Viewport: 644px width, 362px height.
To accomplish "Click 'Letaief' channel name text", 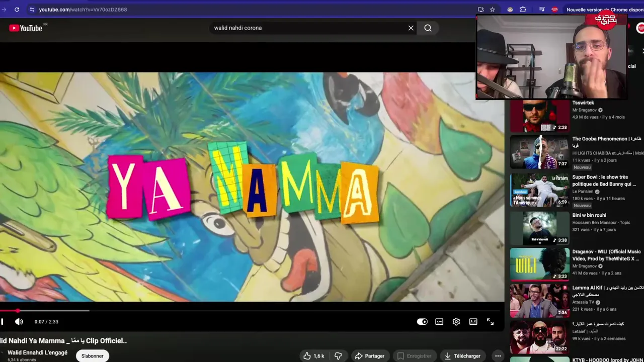I will click(x=580, y=331).
